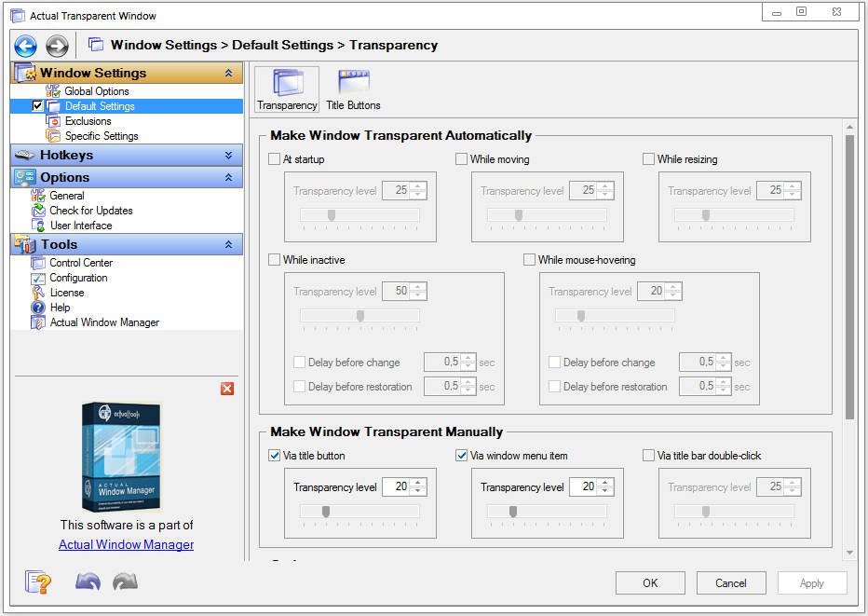Screen dimensions: 868x616
Task: Open the Transparency settings icon tab
Action: point(287,89)
